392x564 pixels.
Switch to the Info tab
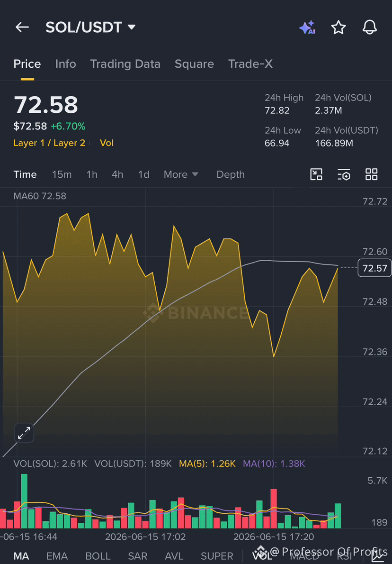coord(65,64)
